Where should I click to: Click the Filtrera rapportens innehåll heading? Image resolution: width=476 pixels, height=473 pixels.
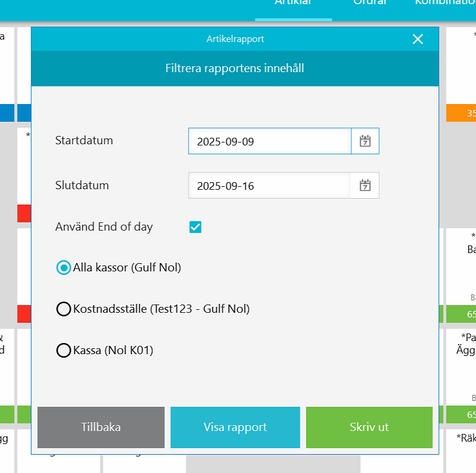pyautogui.click(x=235, y=68)
